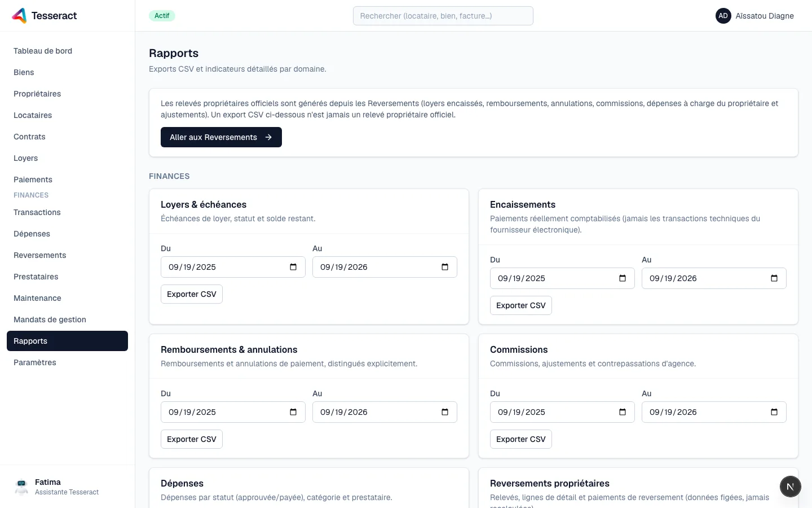
Task: Click the Reversements propriétaires card title
Action: (550, 483)
